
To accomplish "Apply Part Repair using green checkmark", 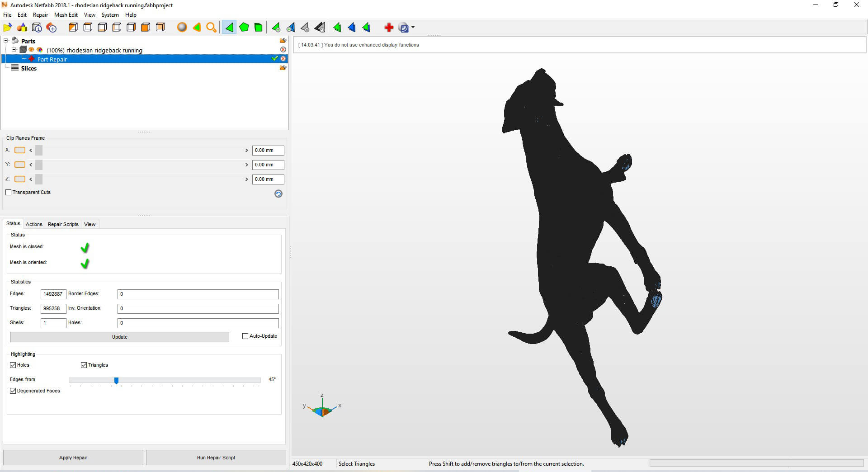I will (274, 58).
